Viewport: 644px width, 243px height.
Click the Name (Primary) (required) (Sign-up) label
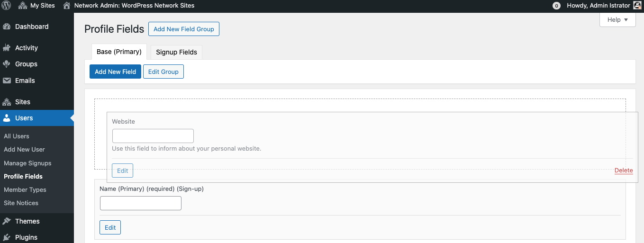[x=152, y=189]
